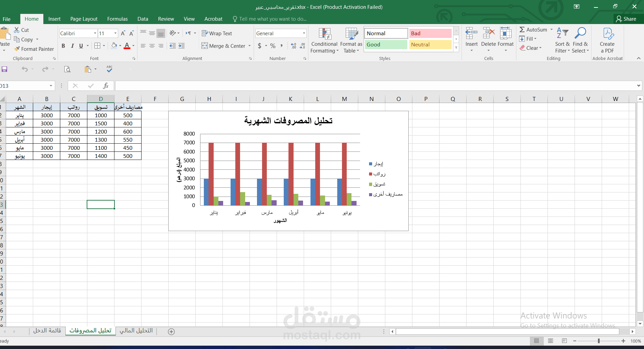The height and width of the screenshot is (349, 644).
Task: Click the Increase Indent icon
Action: [181, 46]
